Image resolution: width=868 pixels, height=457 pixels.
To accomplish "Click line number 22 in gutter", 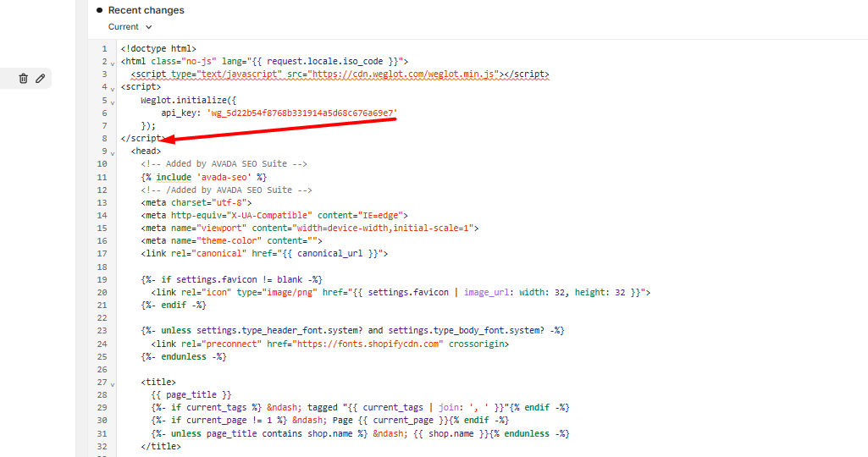I will point(102,317).
